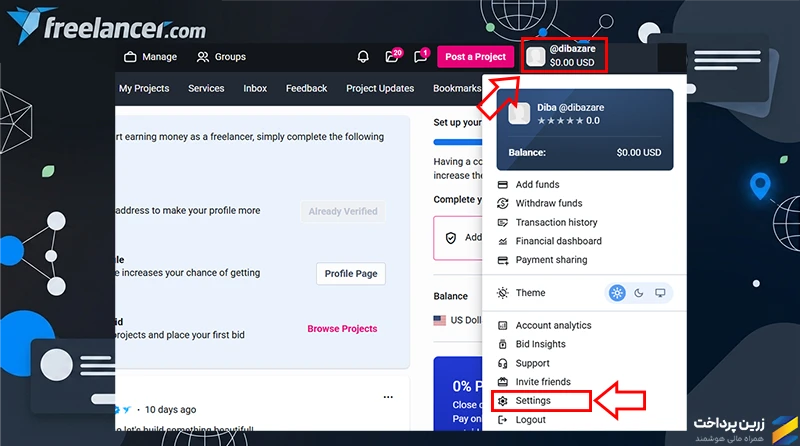Open the @dibazare account dropdown
Viewport: 800px width, 446px height.
[564, 55]
